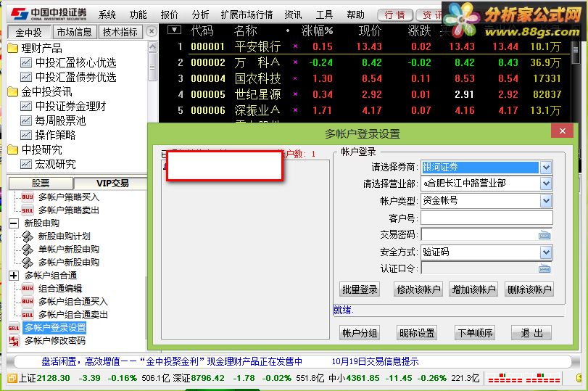Click chart icon beside 中投汇盈债券优选

click(x=26, y=77)
